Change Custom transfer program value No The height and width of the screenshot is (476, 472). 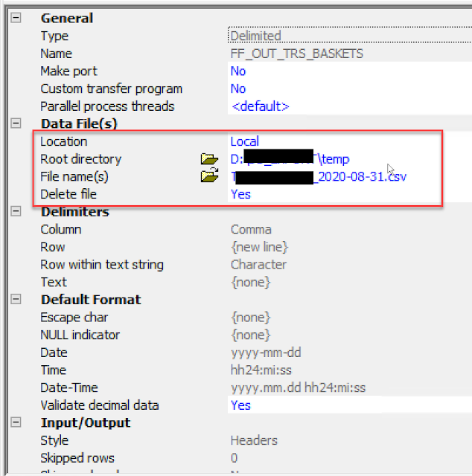point(238,89)
